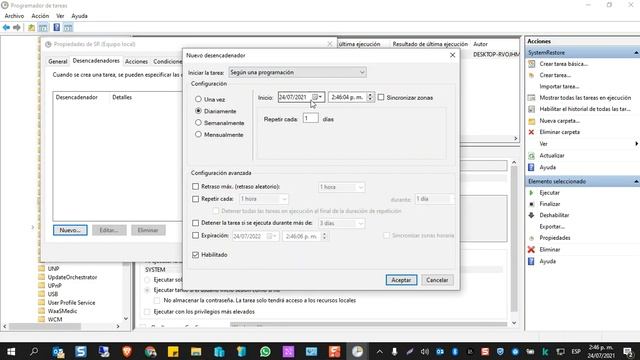This screenshot has width=640, height=360.
Task: Click the Forward arrow in the toolbar
Action: click(x=17, y=28)
